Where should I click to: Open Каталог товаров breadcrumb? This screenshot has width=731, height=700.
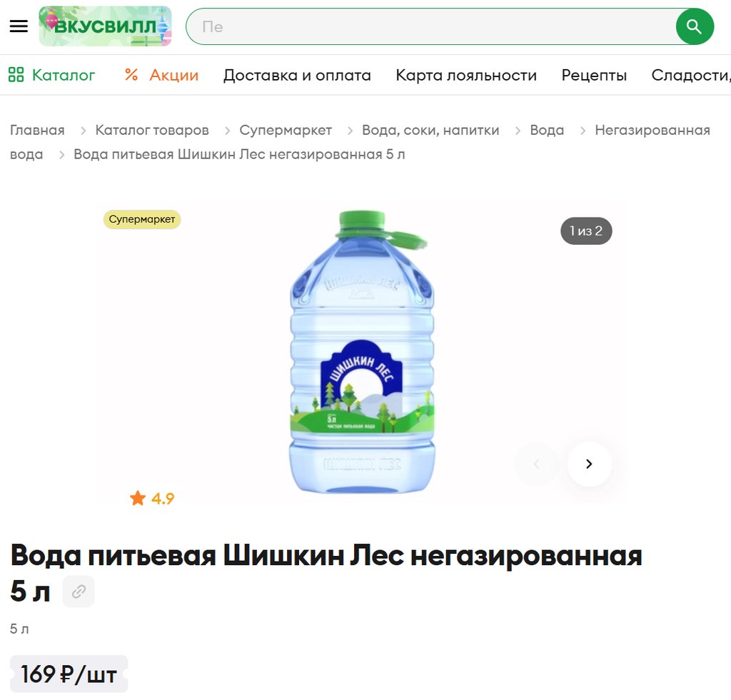(x=152, y=130)
